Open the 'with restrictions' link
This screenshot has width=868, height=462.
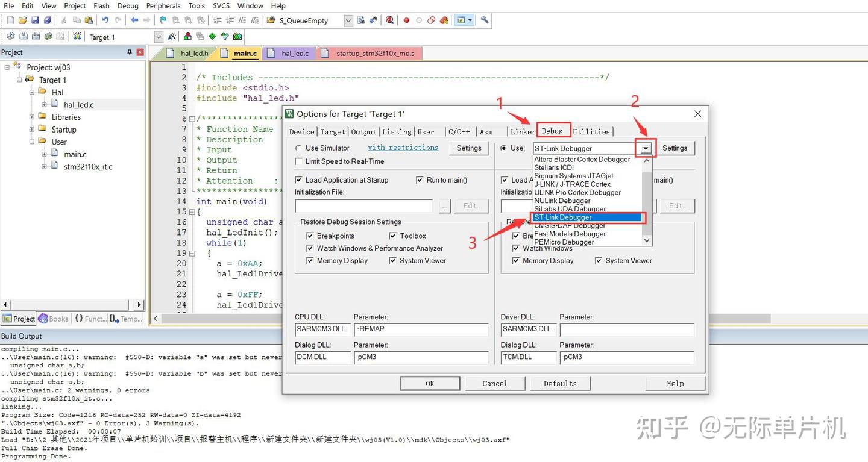click(403, 147)
